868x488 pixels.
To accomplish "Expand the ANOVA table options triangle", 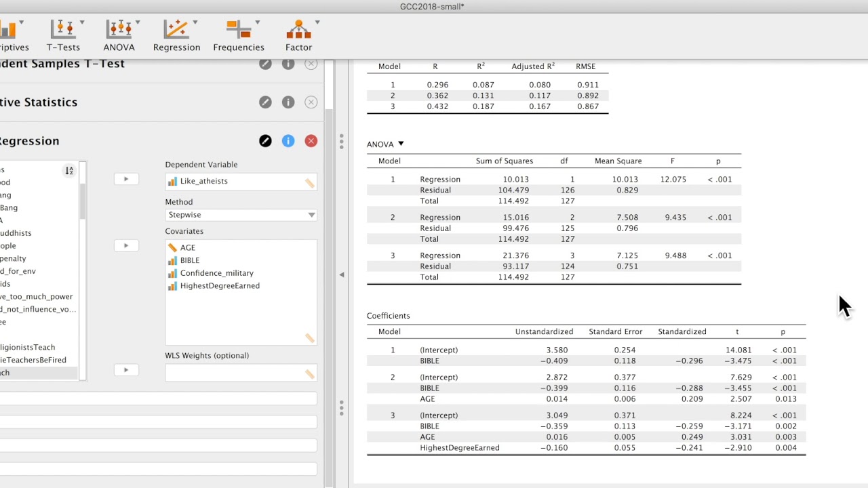I will click(x=401, y=144).
